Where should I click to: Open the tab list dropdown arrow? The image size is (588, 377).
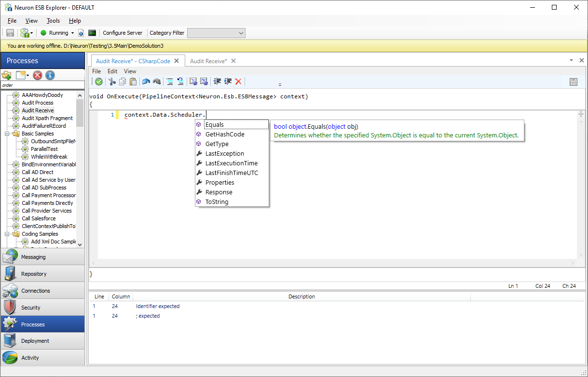tap(571, 61)
